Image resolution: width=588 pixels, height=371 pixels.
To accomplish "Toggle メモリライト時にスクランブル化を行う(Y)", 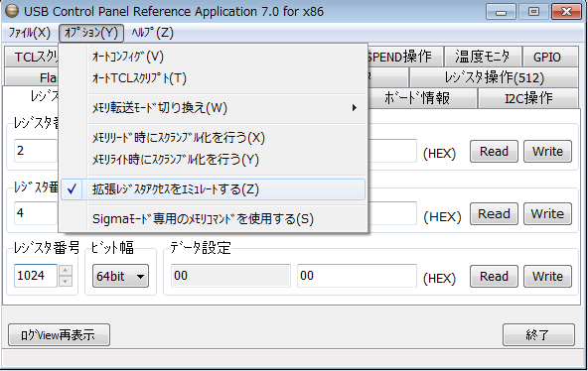I will tap(213, 160).
